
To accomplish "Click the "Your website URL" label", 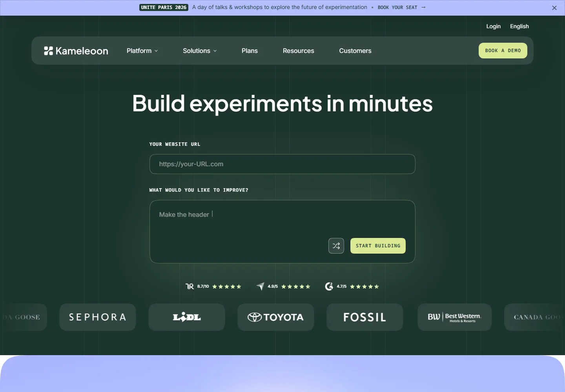I will pyautogui.click(x=175, y=144).
